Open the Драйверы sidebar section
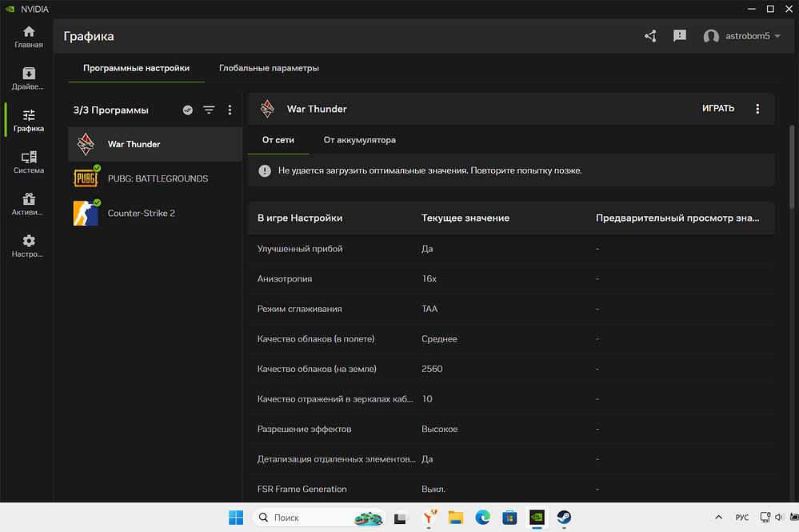The image size is (799, 532). (x=29, y=79)
